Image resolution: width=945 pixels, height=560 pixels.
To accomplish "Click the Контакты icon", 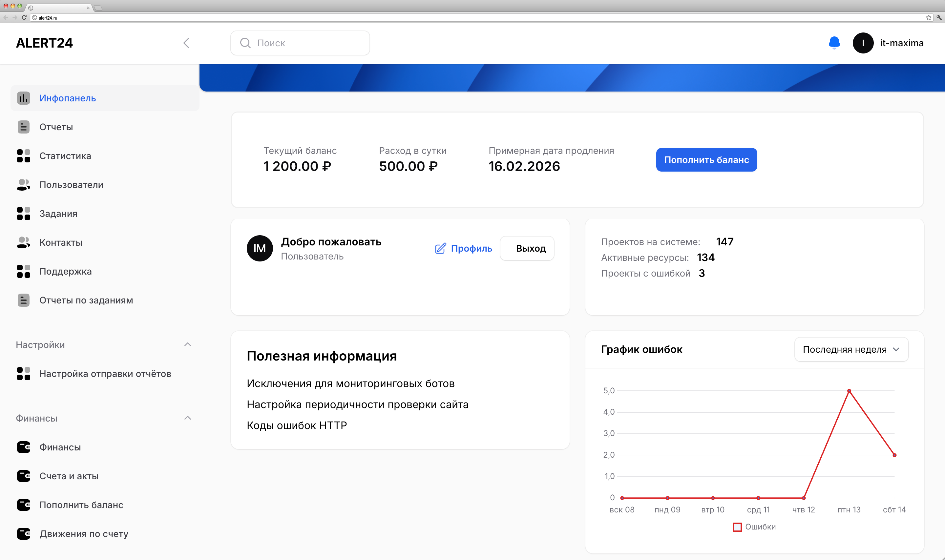I will click(x=23, y=242).
